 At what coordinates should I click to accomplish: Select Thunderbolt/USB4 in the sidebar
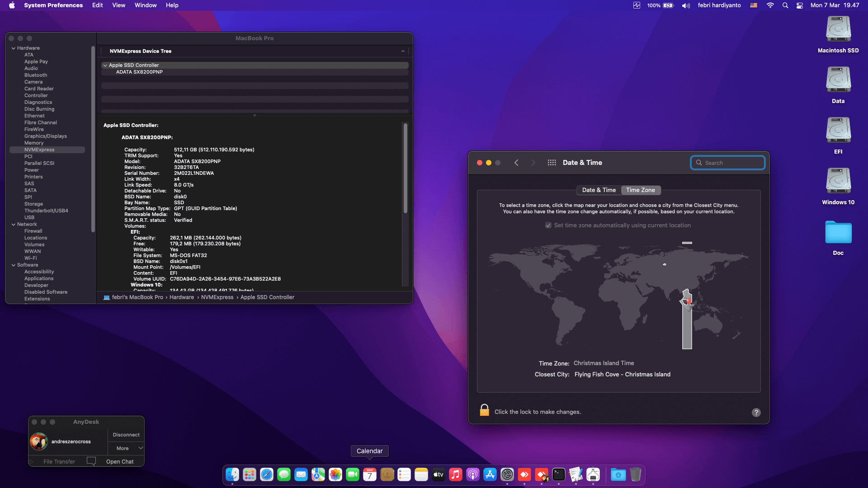click(x=46, y=211)
